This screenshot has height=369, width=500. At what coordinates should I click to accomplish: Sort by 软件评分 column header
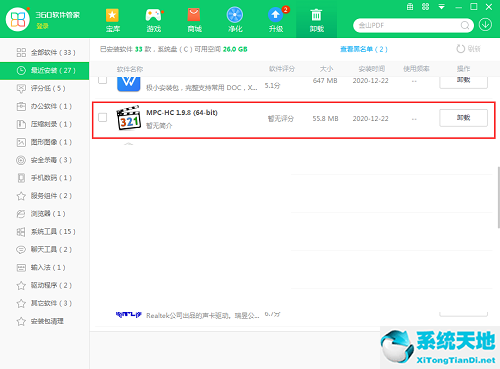pos(282,69)
